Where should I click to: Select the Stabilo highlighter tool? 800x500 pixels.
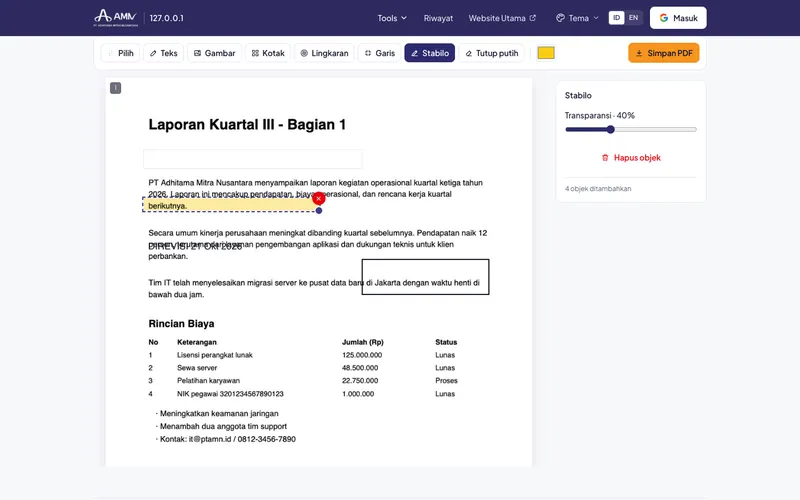pos(430,53)
